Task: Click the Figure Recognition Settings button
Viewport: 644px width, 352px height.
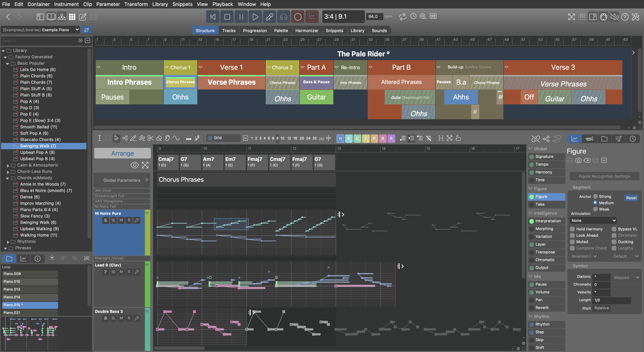Action: [x=604, y=176]
